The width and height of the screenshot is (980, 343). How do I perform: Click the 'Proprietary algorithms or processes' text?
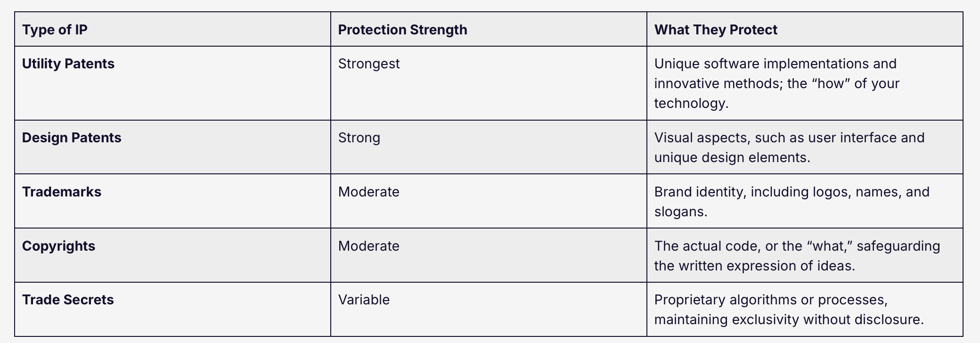click(771, 300)
